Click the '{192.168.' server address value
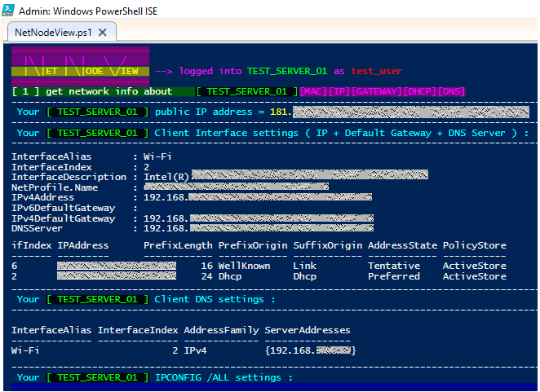 pos(290,350)
